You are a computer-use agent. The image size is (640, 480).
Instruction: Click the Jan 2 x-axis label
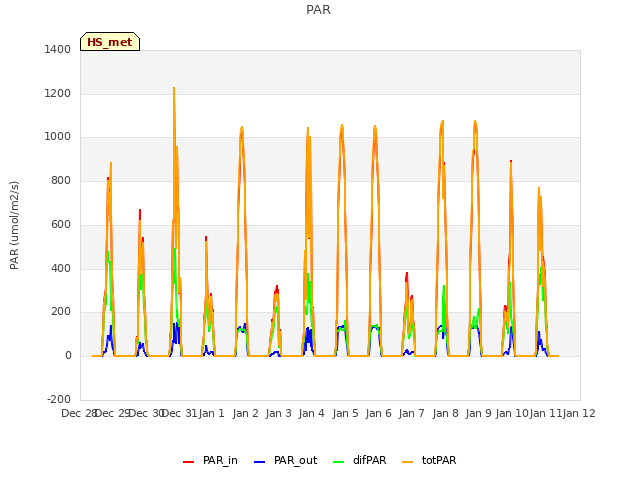246,413
